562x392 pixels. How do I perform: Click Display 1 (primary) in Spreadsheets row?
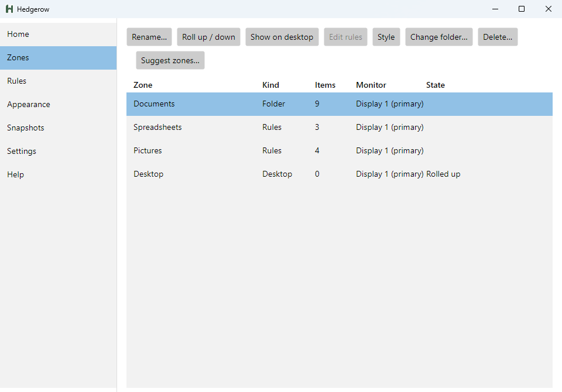point(390,127)
